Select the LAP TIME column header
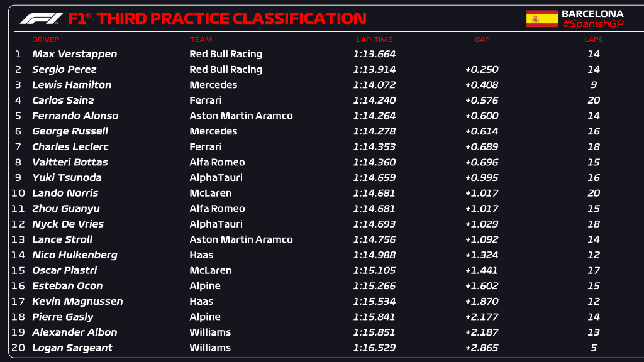 [x=374, y=40]
